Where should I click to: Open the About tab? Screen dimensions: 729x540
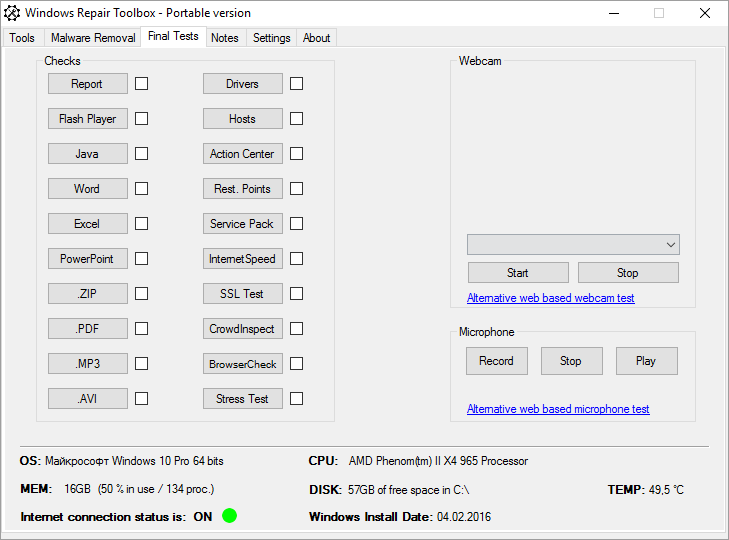pyautogui.click(x=316, y=38)
